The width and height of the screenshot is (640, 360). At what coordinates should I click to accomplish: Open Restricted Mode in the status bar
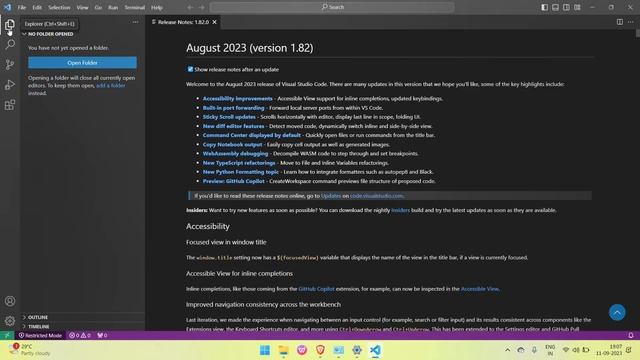click(x=40, y=336)
